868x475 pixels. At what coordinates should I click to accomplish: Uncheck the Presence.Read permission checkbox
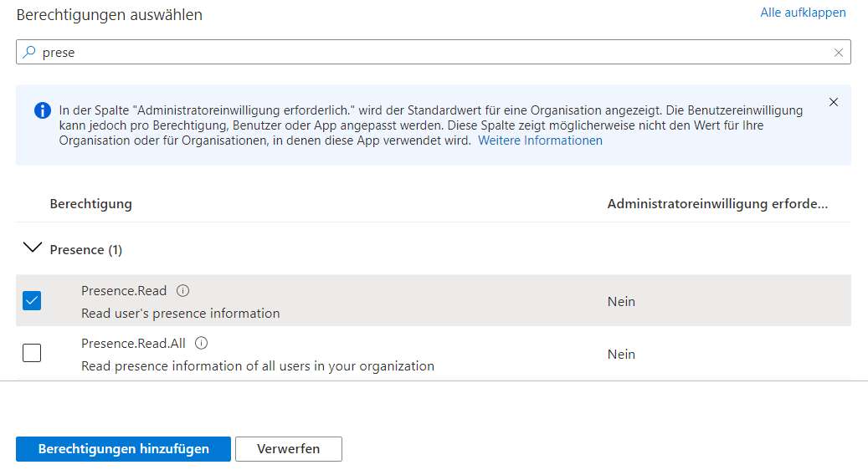[32, 301]
